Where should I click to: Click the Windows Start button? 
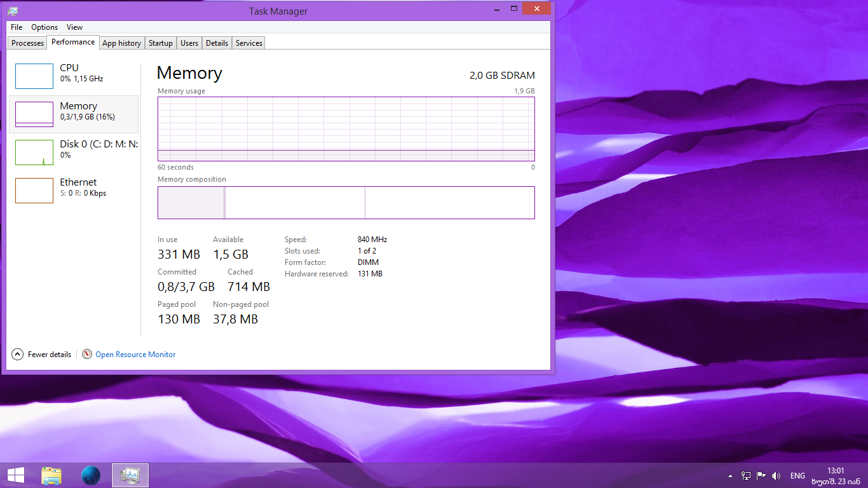coord(15,475)
